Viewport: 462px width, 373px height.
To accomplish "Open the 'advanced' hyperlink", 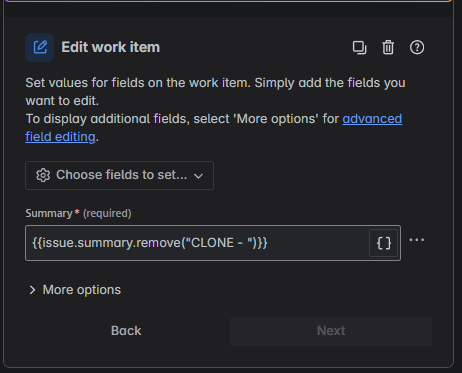I will click(x=372, y=119).
